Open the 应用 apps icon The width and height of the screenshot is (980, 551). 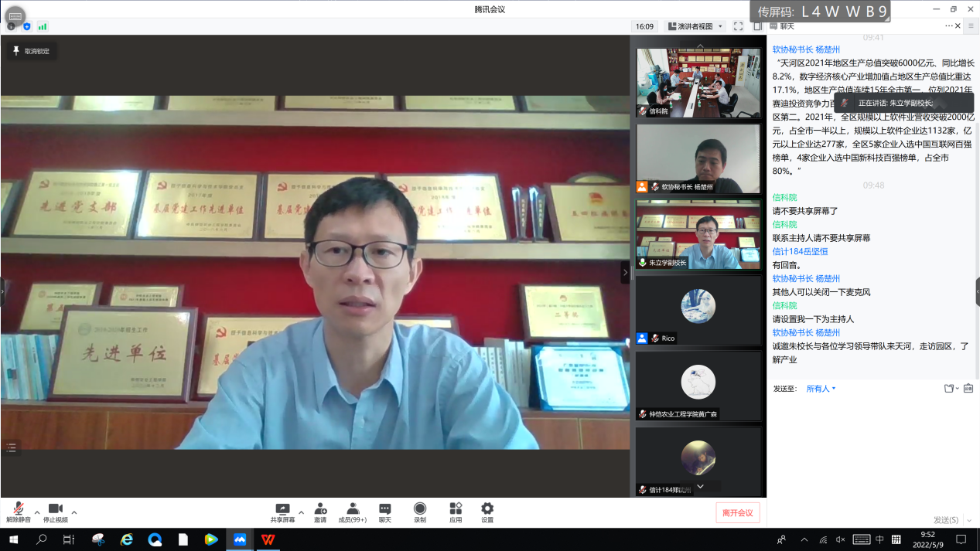tap(456, 512)
